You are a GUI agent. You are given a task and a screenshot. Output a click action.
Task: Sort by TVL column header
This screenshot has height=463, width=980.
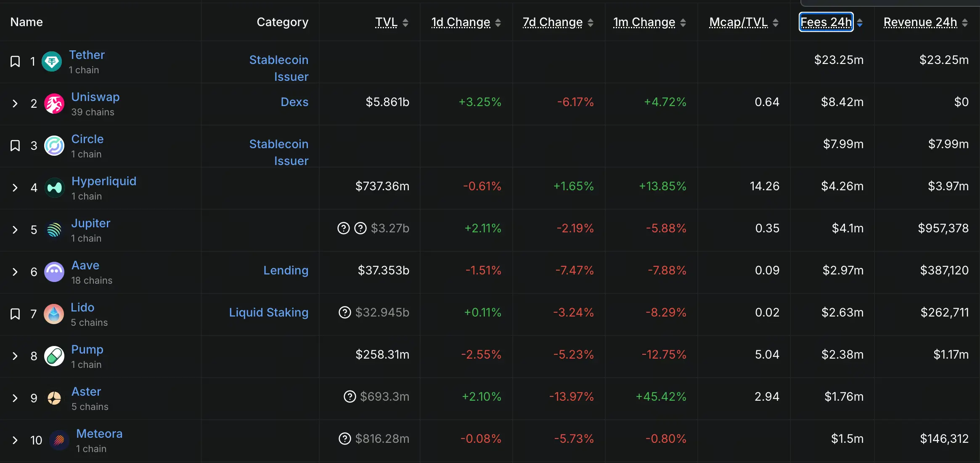coord(387,22)
